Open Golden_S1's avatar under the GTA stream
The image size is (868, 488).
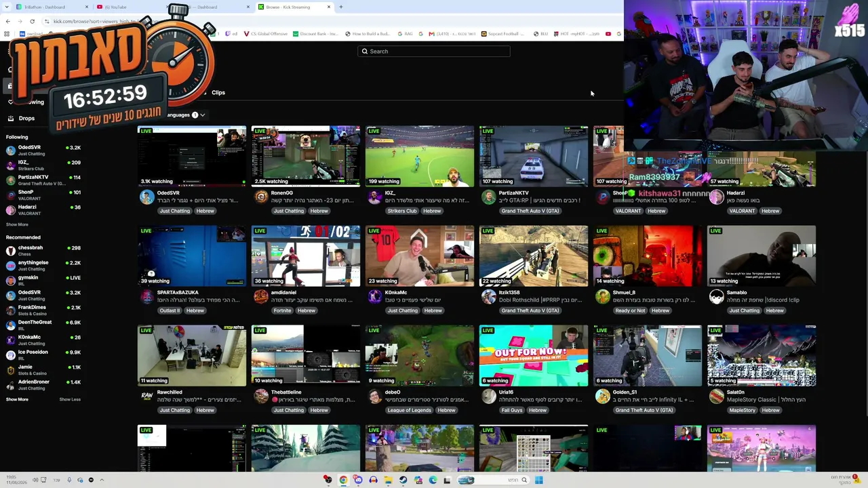coord(603,396)
